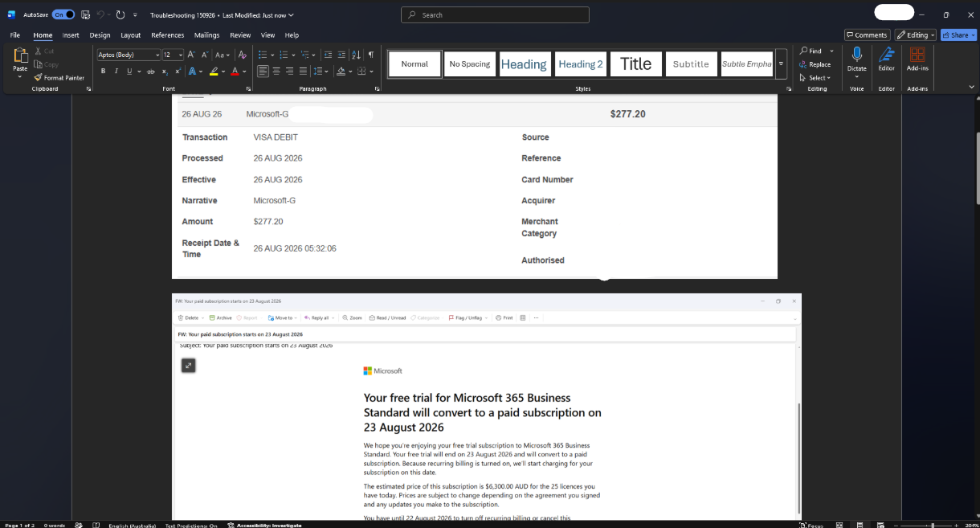Increase font size with the grow font icon
Image resolution: width=980 pixels, height=528 pixels.
(192, 55)
